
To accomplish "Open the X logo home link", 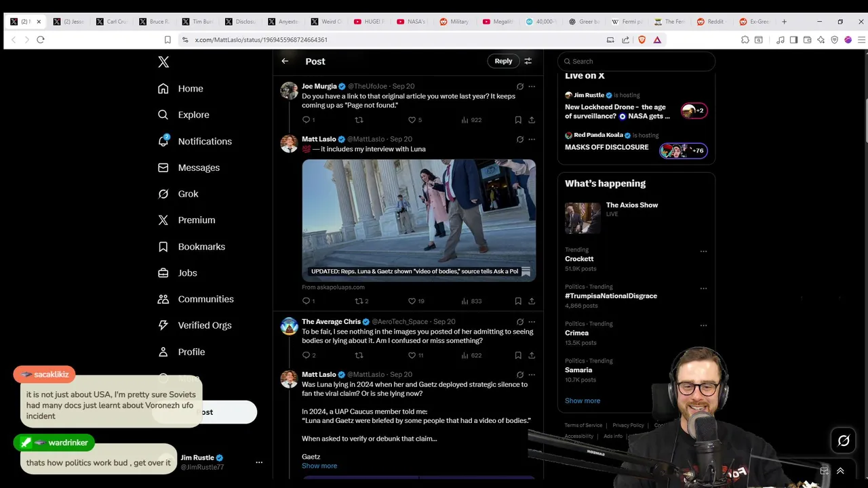I will [x=163, y=62].
